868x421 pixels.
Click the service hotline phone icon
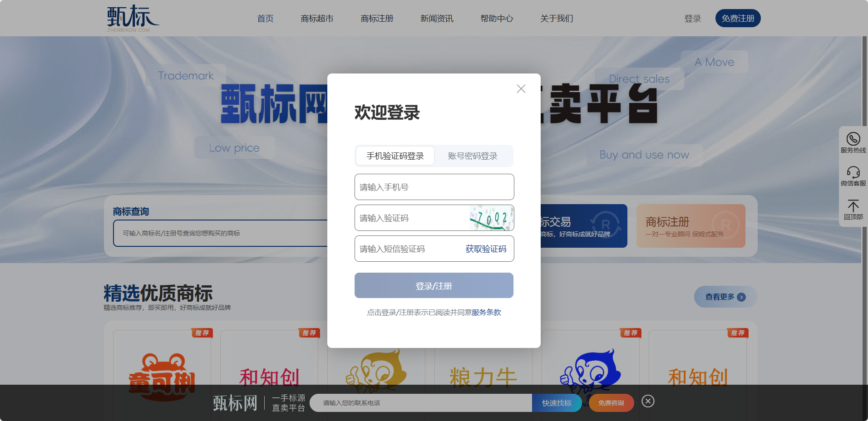click(853, 139)
